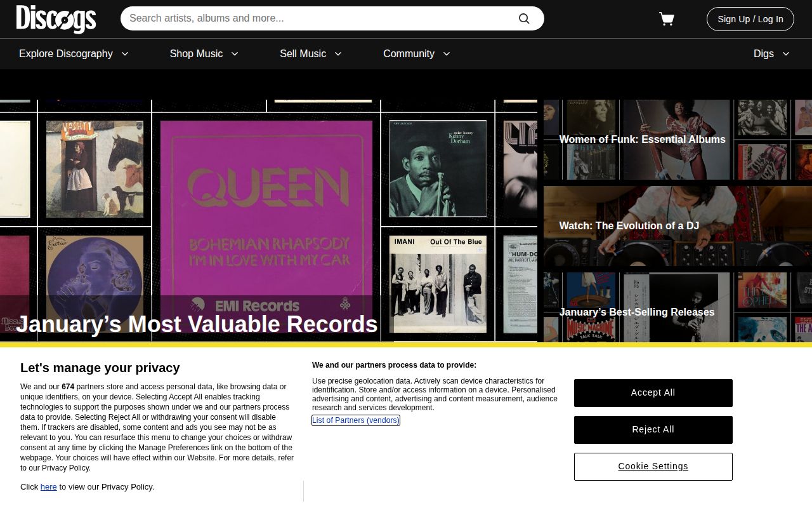This screenshot has height=508, width=812.
Task: Click the Discogs logo
Action: coord(56,19)
